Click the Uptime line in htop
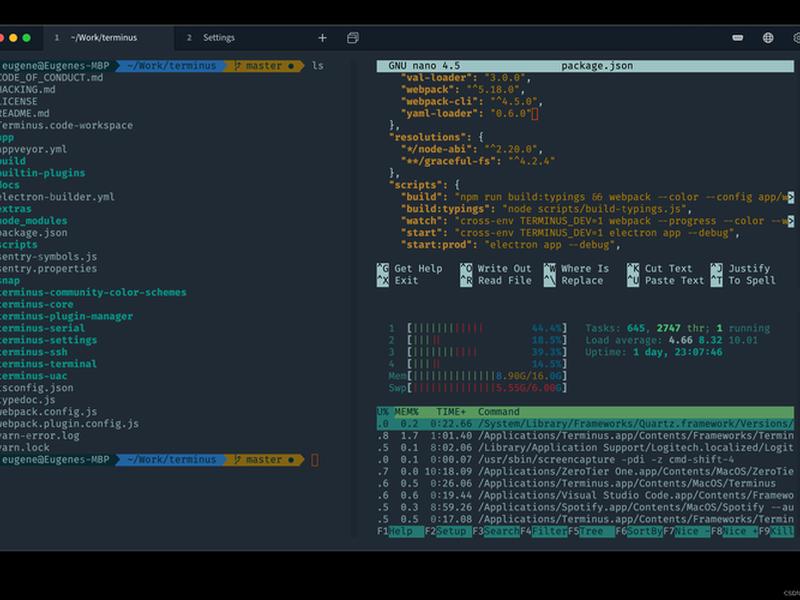800x600 pixels. click(x=654, y=352)
